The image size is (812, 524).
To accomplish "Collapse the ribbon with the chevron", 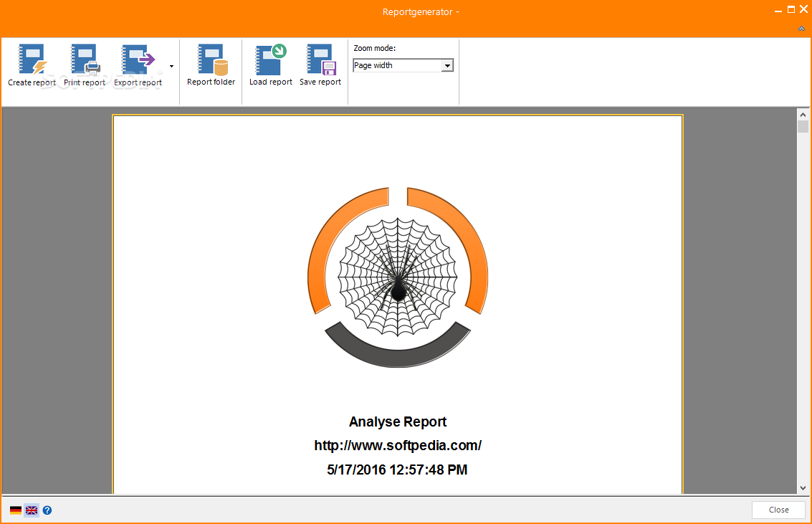I will [x=801, y=29].
